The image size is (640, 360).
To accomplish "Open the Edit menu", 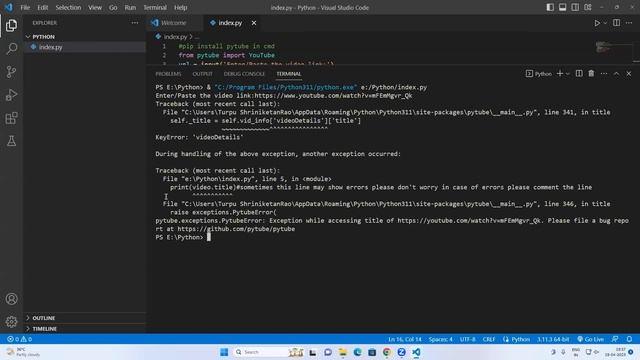I will 42,7.
